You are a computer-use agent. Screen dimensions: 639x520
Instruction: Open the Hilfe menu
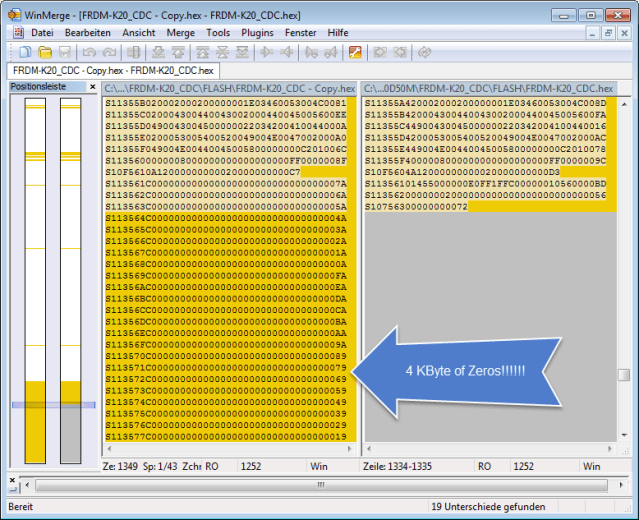[x=338, y=33]
